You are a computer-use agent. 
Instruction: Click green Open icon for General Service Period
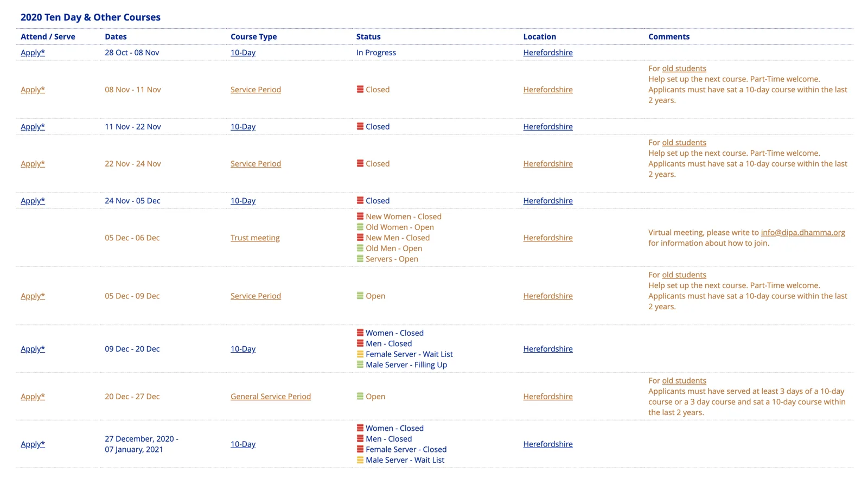point(360,396)
